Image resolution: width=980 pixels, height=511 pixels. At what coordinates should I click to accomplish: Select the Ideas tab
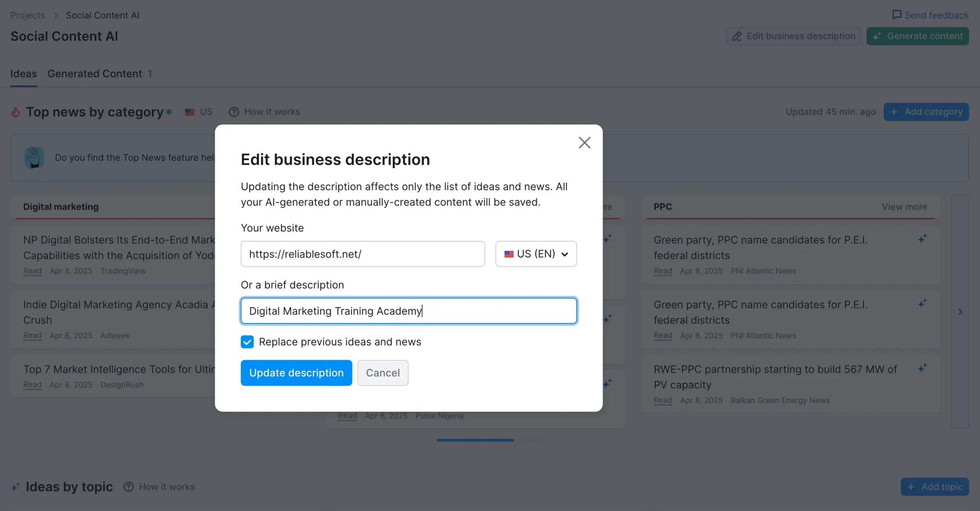(23, 74)
